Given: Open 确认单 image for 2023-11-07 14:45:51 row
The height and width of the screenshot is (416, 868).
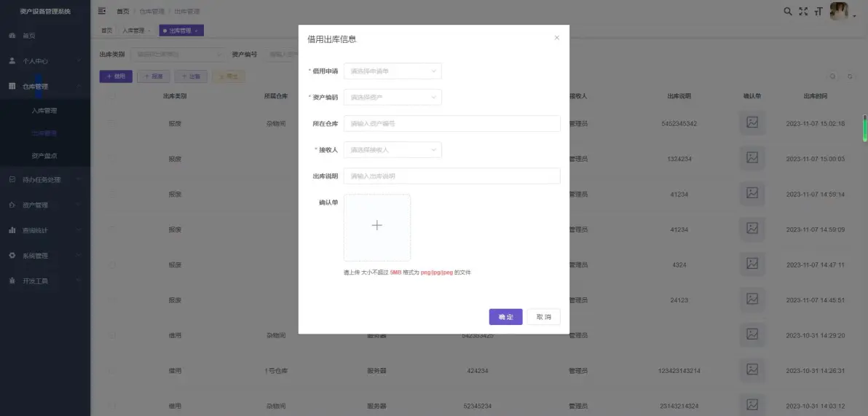Looking at the screenshot, I should pos(752,299).
